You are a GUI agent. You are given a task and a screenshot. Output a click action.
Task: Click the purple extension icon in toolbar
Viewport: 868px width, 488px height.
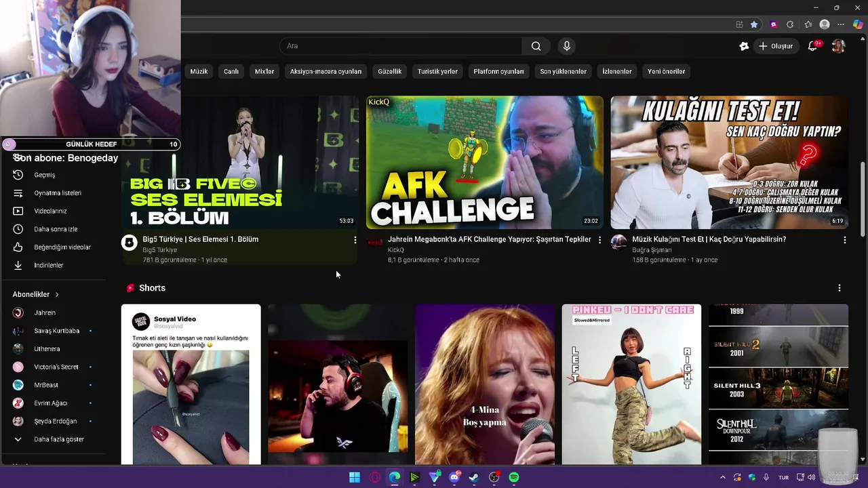coord(774,24)
